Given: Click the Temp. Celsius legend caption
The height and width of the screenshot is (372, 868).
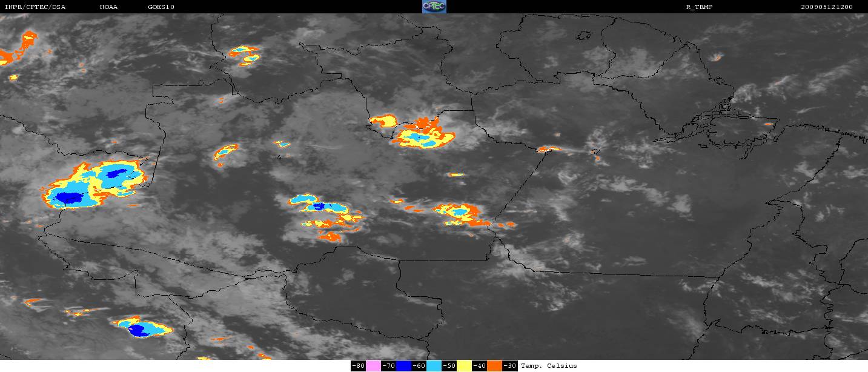Looking at the screenshot, I should (x=549, y=366).
